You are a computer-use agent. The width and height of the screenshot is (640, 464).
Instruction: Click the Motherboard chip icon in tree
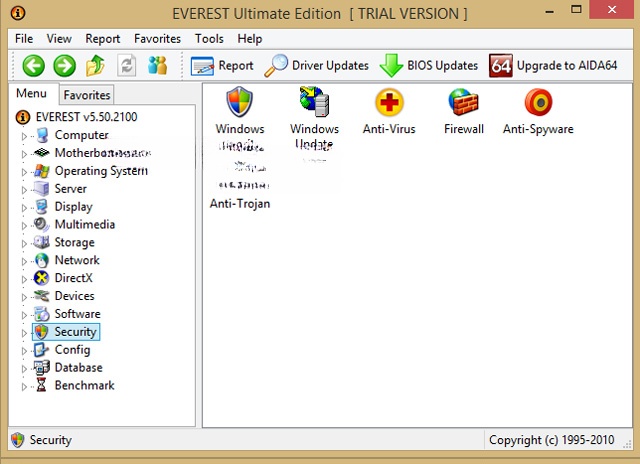tap(42, 153)
